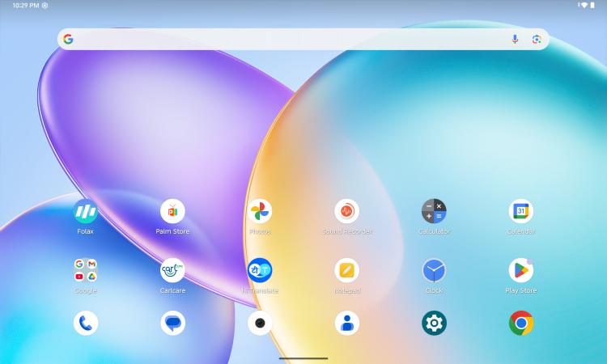Viewport: 607px width, 364px height.
Task: Open the Phone dialer from dock
Action: pos(86,323)
